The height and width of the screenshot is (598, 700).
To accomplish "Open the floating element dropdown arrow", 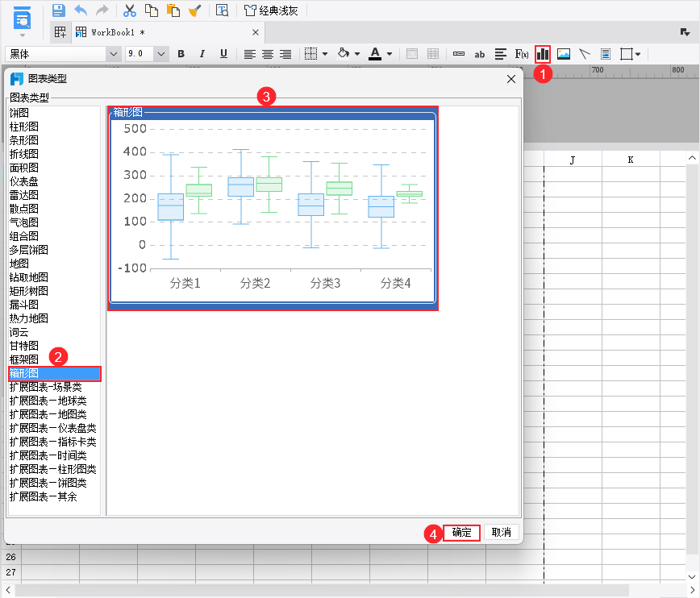I will tap(638, 55).
